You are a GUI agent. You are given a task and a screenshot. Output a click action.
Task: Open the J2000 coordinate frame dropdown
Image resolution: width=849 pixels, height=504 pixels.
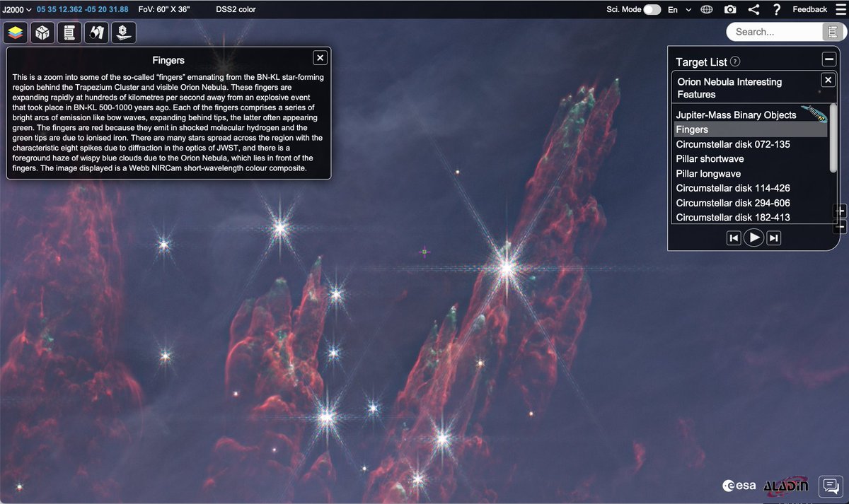pyautogui.click(x=16, y=9)
